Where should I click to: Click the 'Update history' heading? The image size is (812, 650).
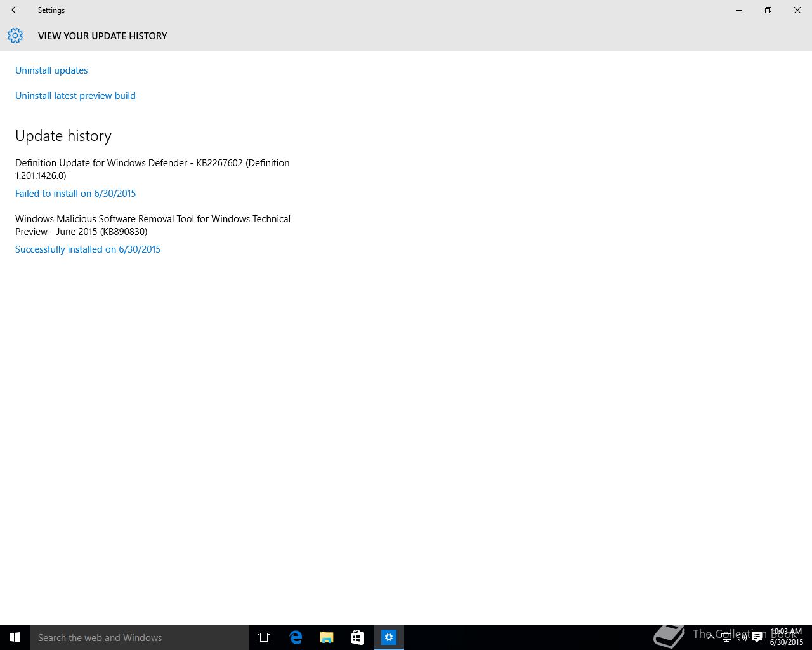pos(63,136)
